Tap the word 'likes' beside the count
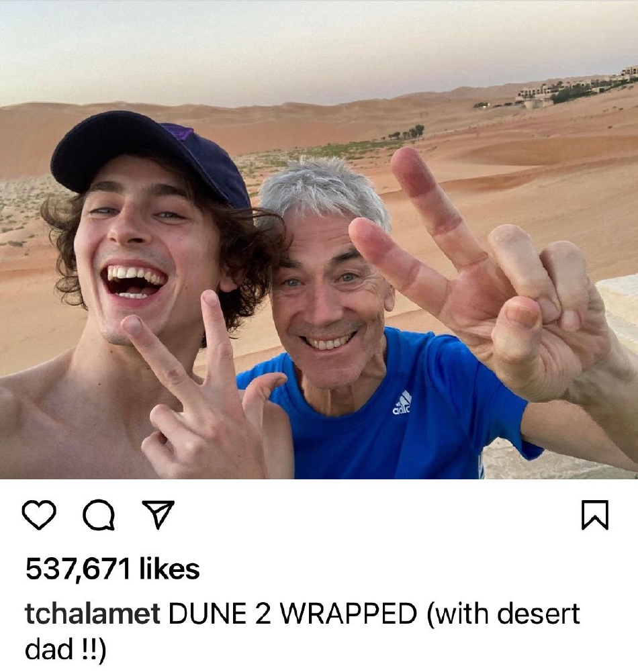 [169, 569]
